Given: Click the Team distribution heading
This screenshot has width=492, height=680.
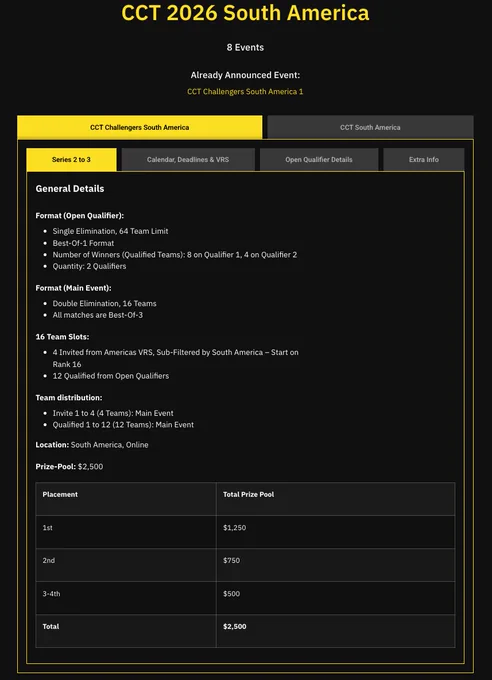Looking at the screenshot, I should 69,398.
